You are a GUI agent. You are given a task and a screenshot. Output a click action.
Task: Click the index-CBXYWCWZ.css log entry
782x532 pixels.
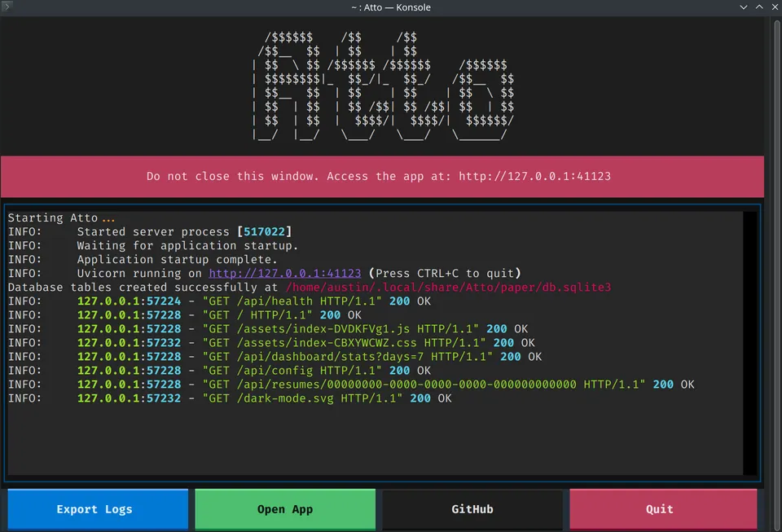click(271, 343)
